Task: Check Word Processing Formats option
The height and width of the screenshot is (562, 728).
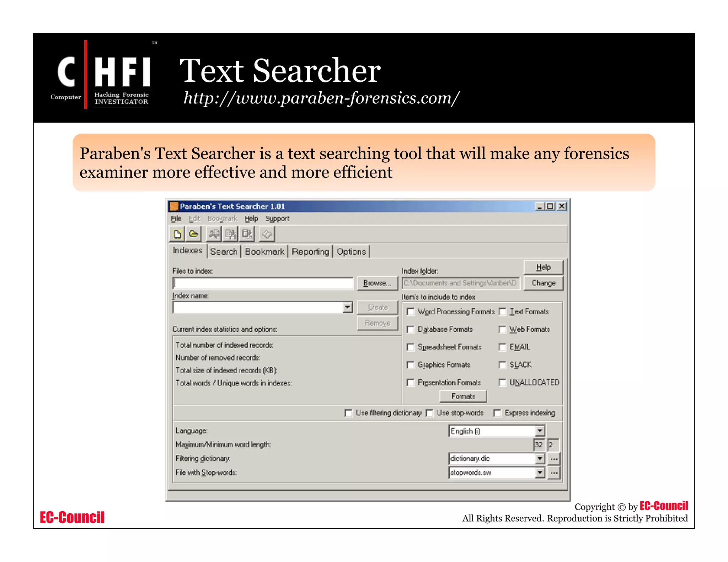Action: 411,312
